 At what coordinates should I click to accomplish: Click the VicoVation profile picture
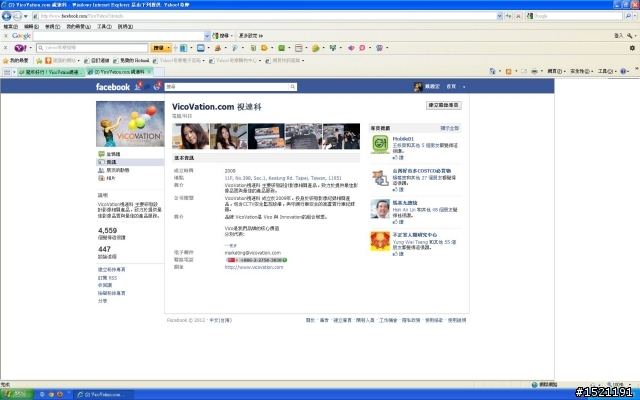coord(130,124)
